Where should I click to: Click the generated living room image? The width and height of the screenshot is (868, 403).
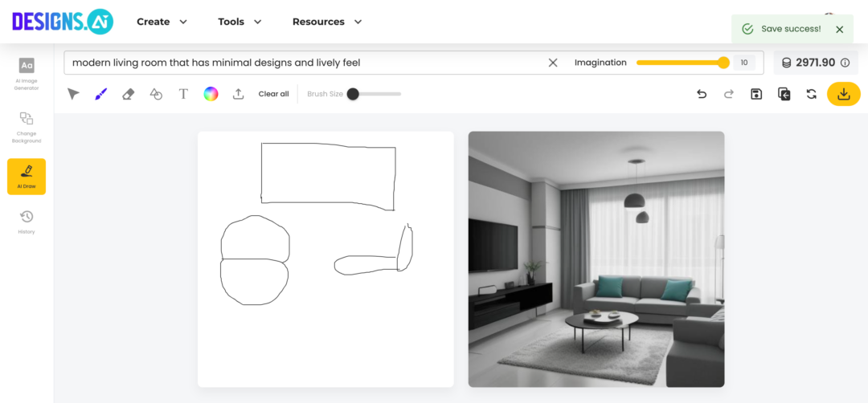tap(596, 259)
